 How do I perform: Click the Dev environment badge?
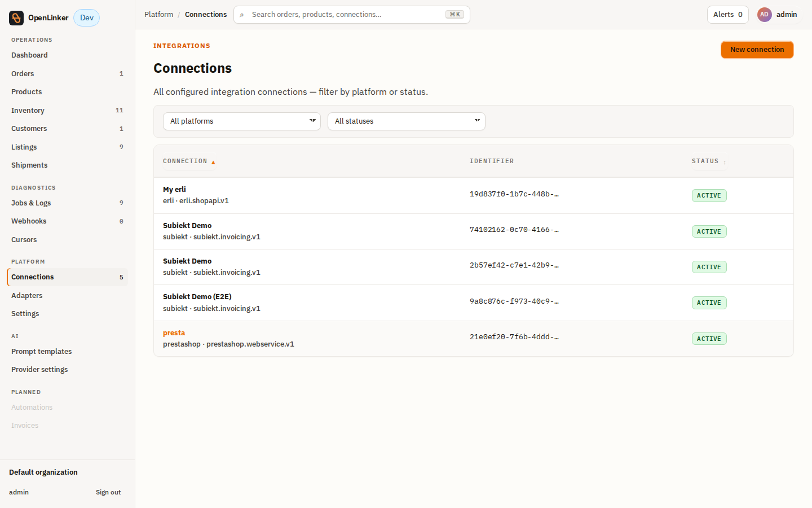pyautogui.click(x=87, y=18)
